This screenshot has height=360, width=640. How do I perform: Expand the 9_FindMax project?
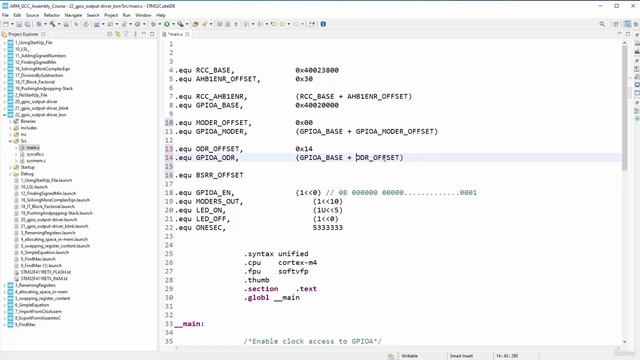(x=4, y=324)
